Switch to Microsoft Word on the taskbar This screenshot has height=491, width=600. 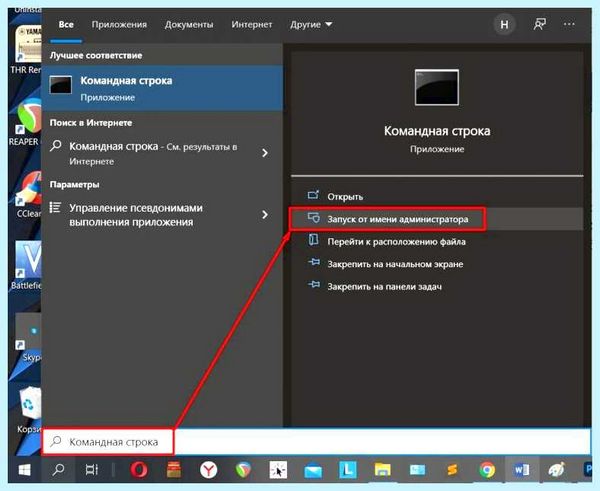click(522, 470)
